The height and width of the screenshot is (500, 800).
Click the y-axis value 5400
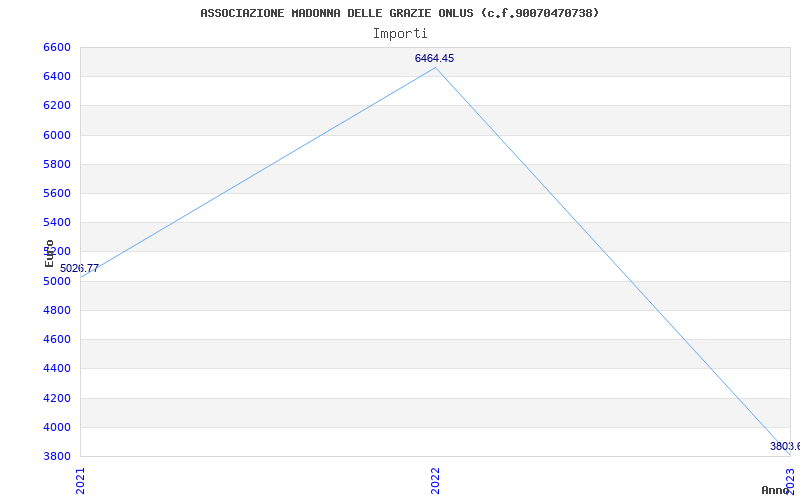pos(57,222)
